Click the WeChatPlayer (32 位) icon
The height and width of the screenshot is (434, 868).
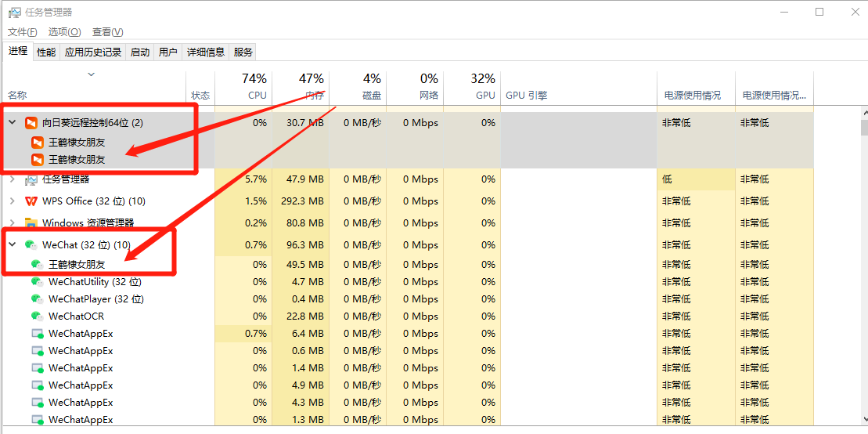(37, 299)
